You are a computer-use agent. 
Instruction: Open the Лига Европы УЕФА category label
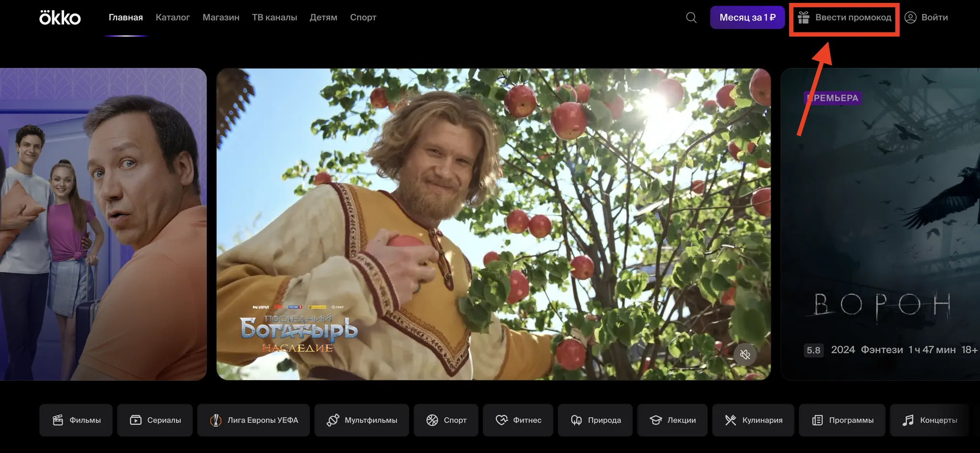(x=263, y=420)
